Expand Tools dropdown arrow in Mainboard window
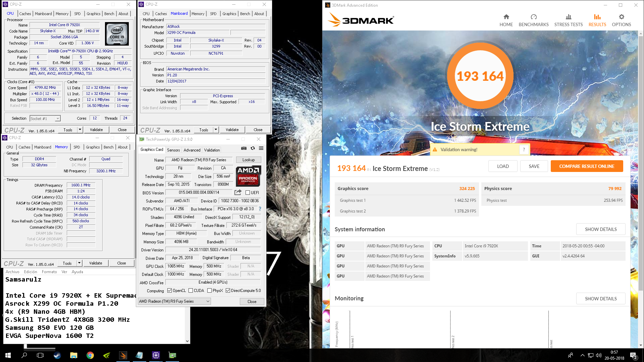This screenshot has width=644, height=362. pyautogui.click(x=216, y=130)
